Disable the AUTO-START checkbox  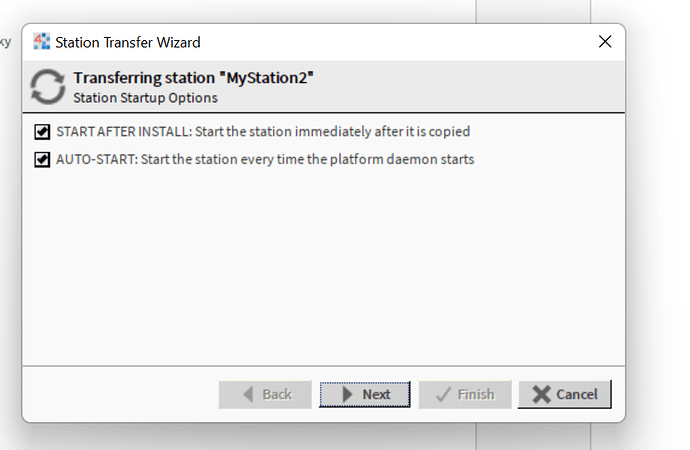click(x=42, y=159)
